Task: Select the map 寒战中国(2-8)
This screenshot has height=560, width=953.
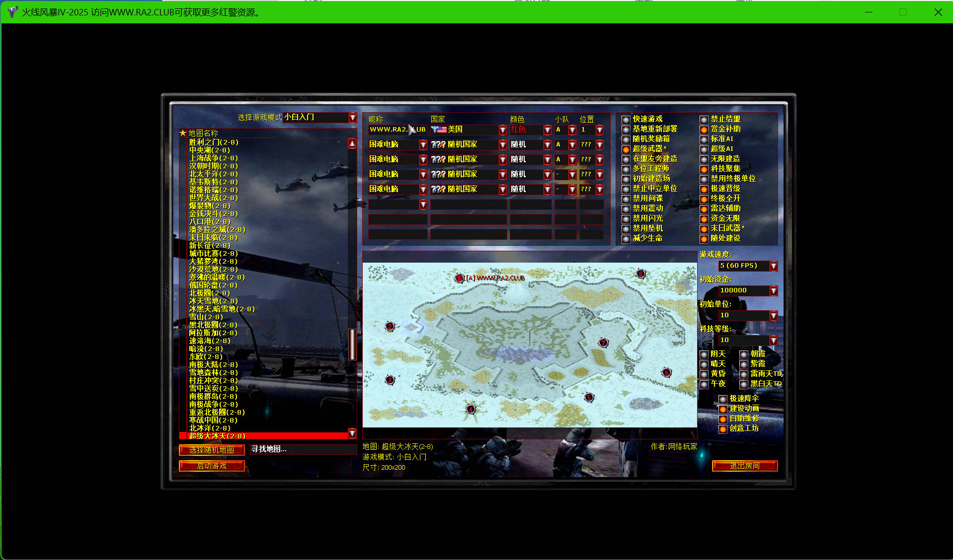Action: tap(213, 420)
